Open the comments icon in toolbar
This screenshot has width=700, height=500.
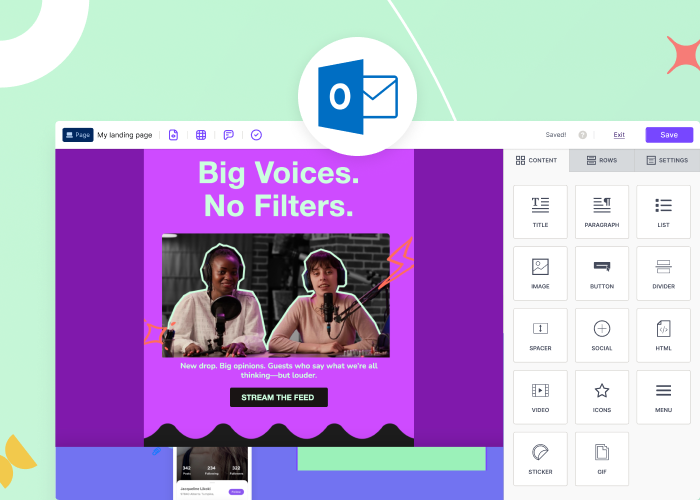point(229,135)
